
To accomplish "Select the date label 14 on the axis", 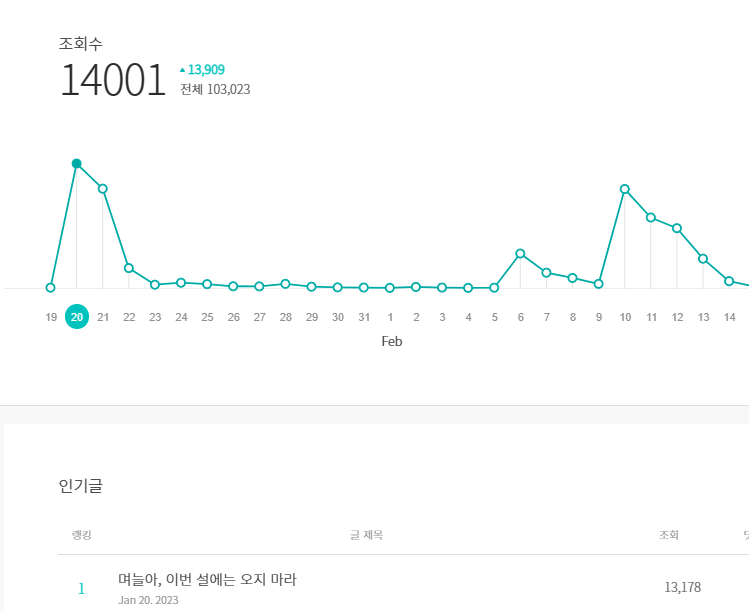I will click(x=729, y=317).
